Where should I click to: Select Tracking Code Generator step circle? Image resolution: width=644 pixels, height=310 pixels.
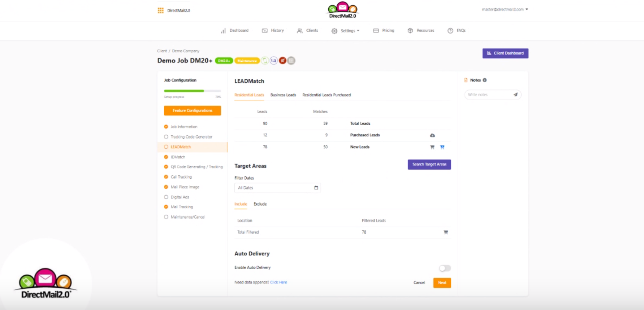click(166, 137)
